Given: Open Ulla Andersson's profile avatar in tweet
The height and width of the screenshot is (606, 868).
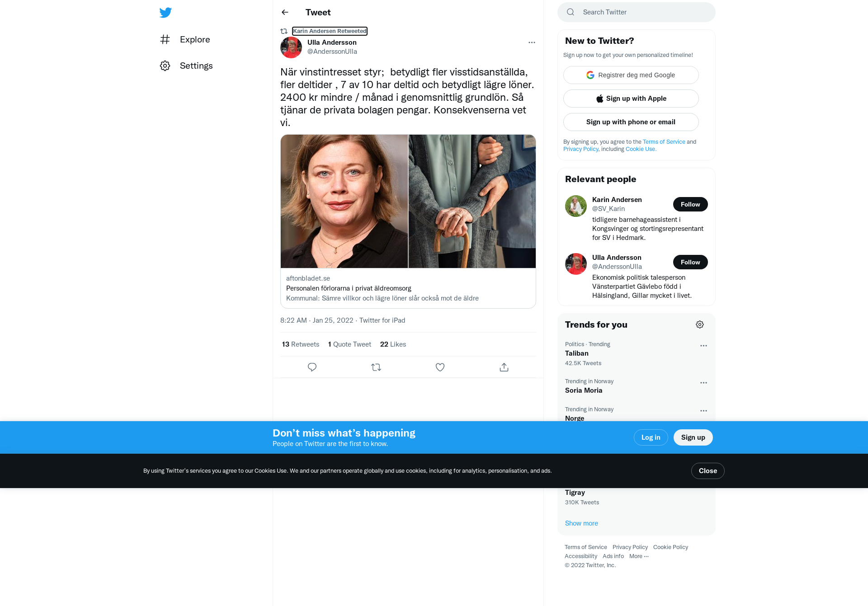Looking at the screenshot, I should pyautogui.click(x=291, y=47).
